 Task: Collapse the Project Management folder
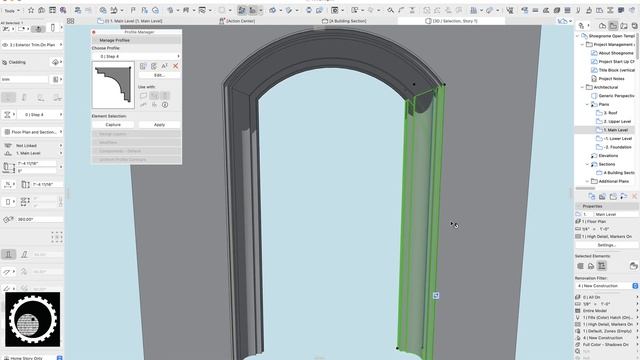[x=582, y=44]
